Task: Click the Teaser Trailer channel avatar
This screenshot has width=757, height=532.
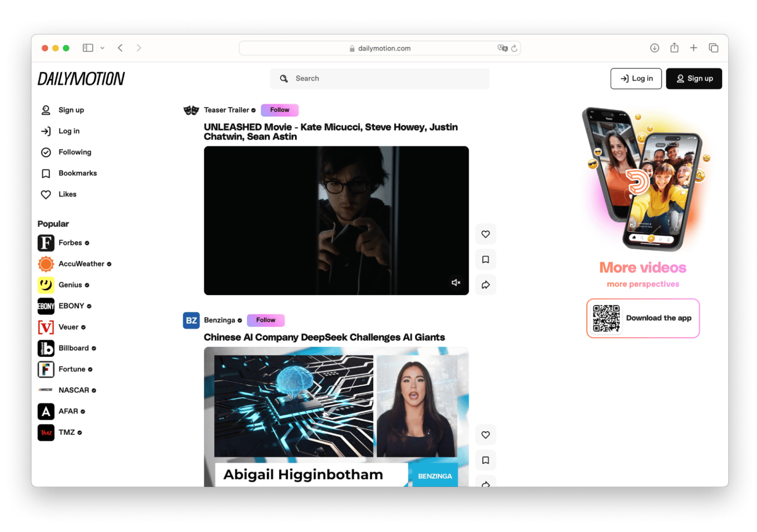Action: pyautogui.click(x=191, y=110)
